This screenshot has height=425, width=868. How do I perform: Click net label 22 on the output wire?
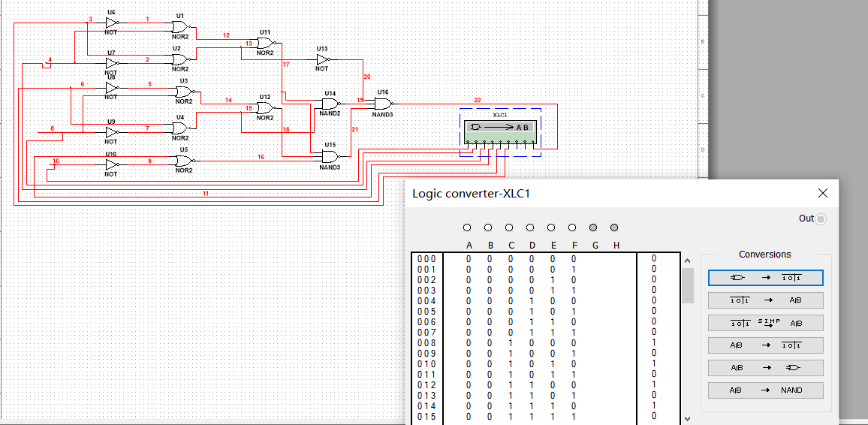[478, 100]
